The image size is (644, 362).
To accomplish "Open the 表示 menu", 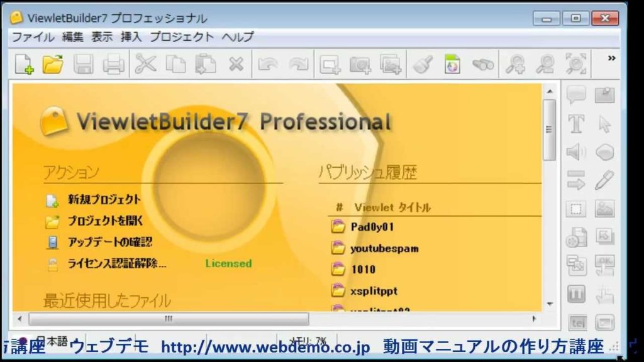I will 102,37.
